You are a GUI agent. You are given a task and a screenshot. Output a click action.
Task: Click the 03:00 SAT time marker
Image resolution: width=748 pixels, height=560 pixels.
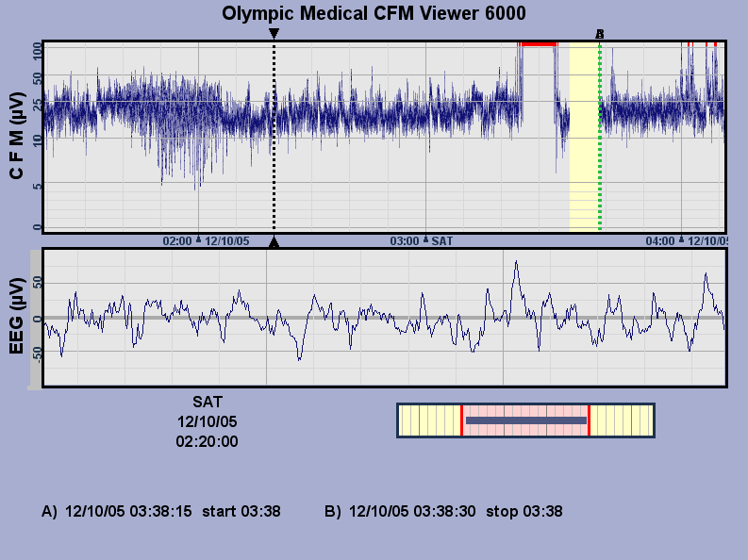[422, 240]
